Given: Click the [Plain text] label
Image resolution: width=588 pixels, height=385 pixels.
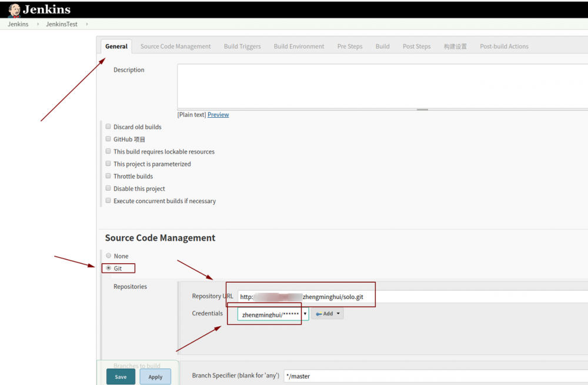Looking at the screenshot, I should (192, 115).
